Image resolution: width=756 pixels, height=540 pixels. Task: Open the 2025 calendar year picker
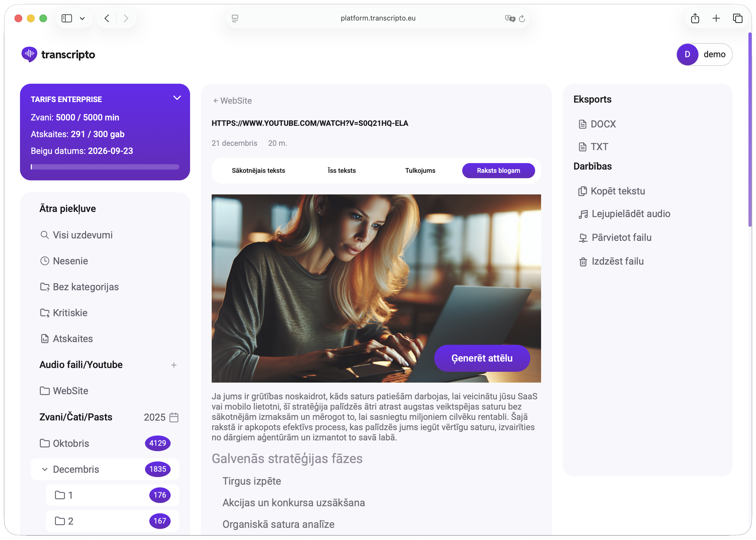tap(174, 417)
